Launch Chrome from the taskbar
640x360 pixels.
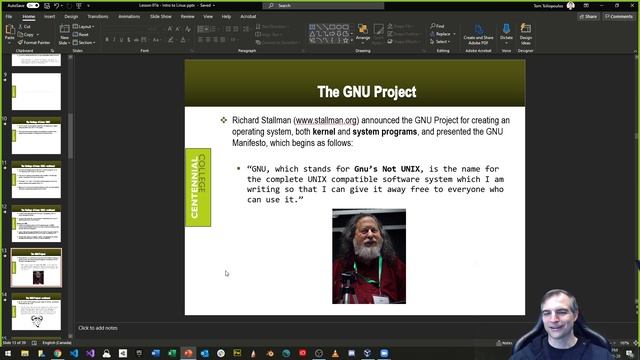58,353
